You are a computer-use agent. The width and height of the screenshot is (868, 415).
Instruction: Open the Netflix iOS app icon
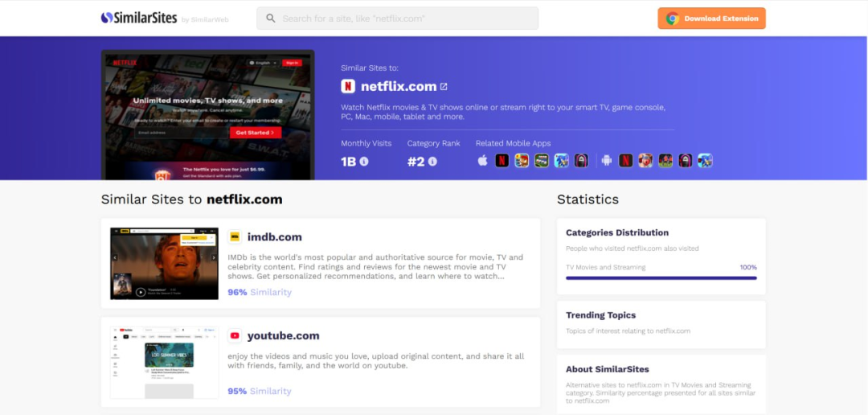point(502,161)
